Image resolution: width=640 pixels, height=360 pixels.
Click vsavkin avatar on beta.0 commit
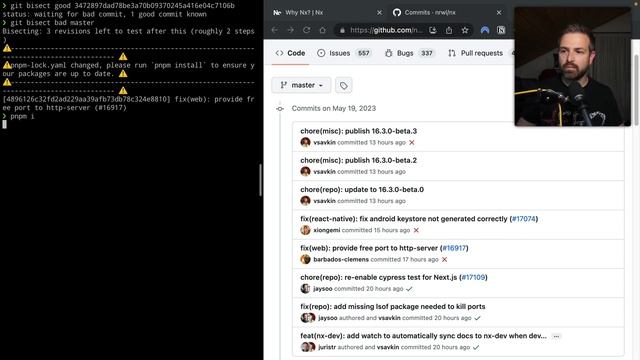click(x=305, y=201)
